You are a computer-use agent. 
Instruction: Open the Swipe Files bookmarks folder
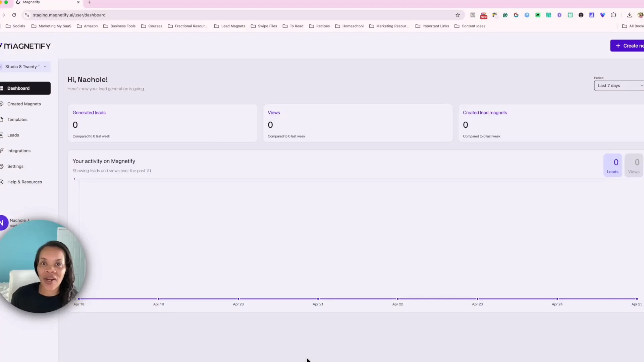click(264, 26)
